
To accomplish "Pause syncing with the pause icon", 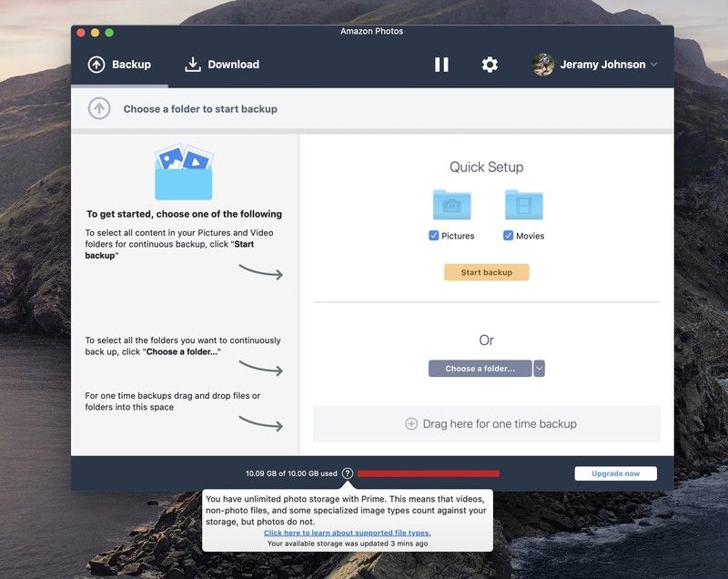I will pos(441,65).
